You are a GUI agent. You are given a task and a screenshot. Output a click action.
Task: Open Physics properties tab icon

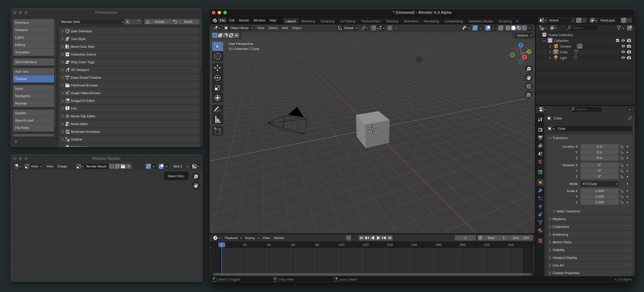coord(540,207)
